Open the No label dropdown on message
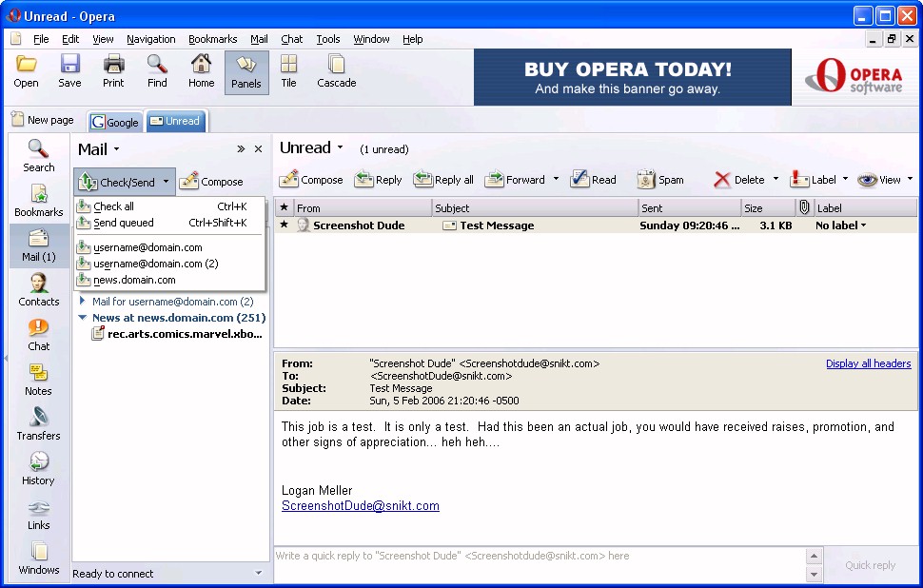Viewport: 923px width, 588px height. [x=842, y=225]
